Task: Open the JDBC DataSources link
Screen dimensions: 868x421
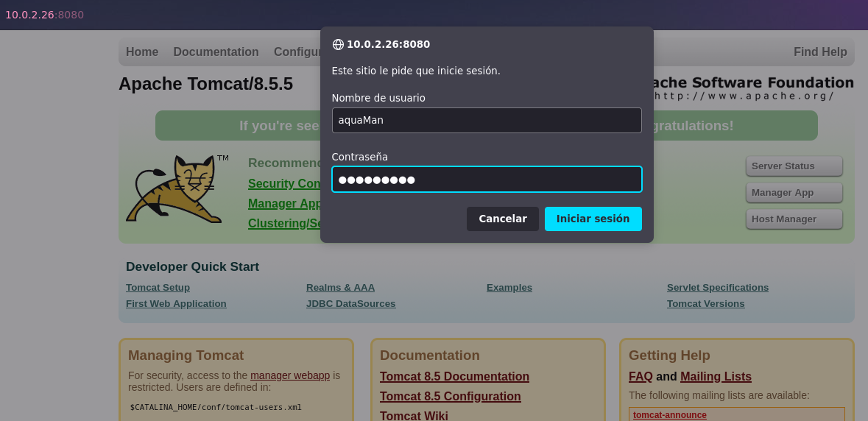Action: (350, 304)
